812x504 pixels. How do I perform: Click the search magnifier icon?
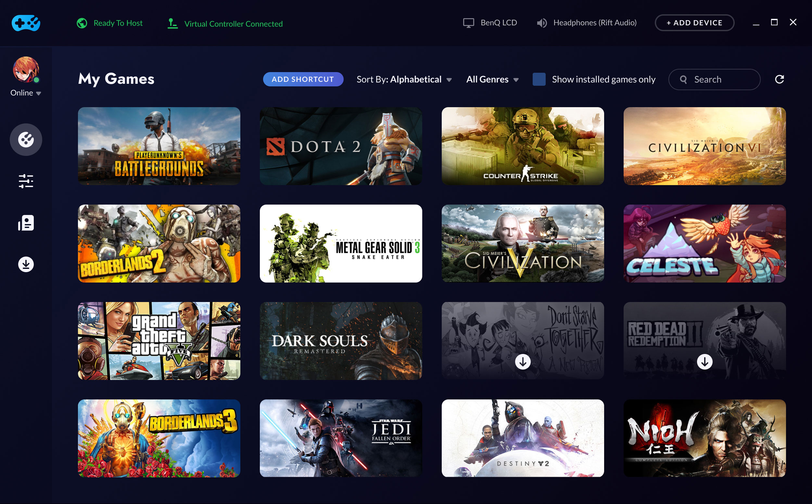click(x=683, y=80)
